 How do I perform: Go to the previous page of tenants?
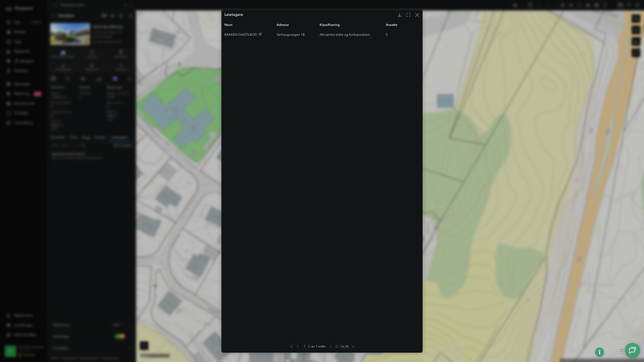tap(298, 346)
